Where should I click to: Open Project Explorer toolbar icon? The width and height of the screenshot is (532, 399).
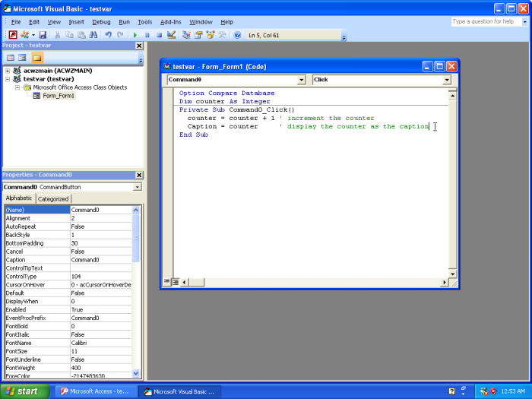pyautogui.click(x=186, y=35)
